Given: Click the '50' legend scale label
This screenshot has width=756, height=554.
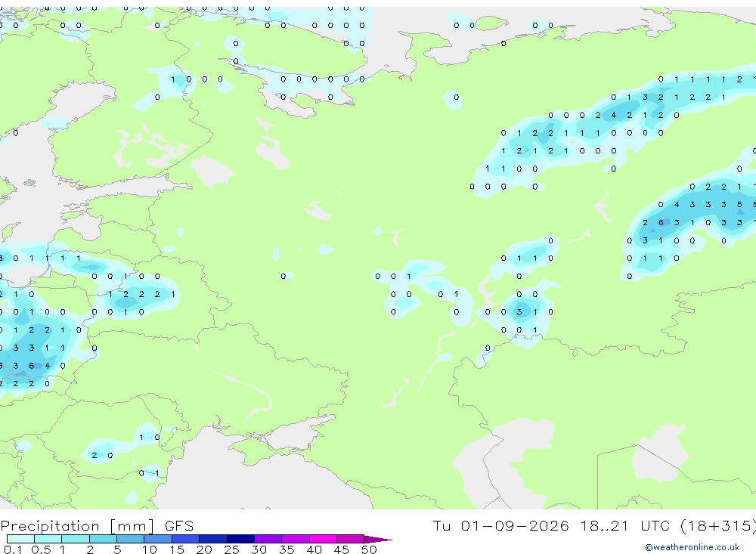Looking at the screenshot, I should click(x=369, y=549).
